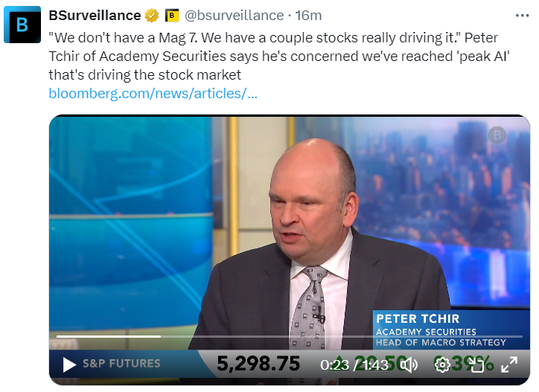The height and width of the screenshot is (392, 539).
Task: Click the video elapsed time display
Action: (334, 364)
